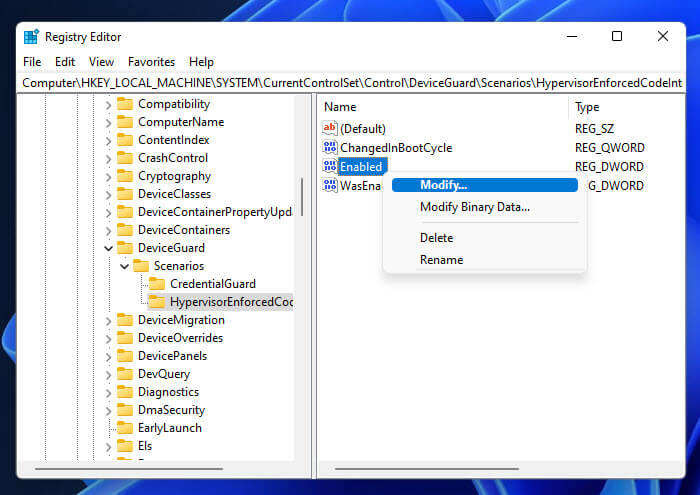Click the DevQuery folder icon
700x495 pixels.
coord(125,374)
